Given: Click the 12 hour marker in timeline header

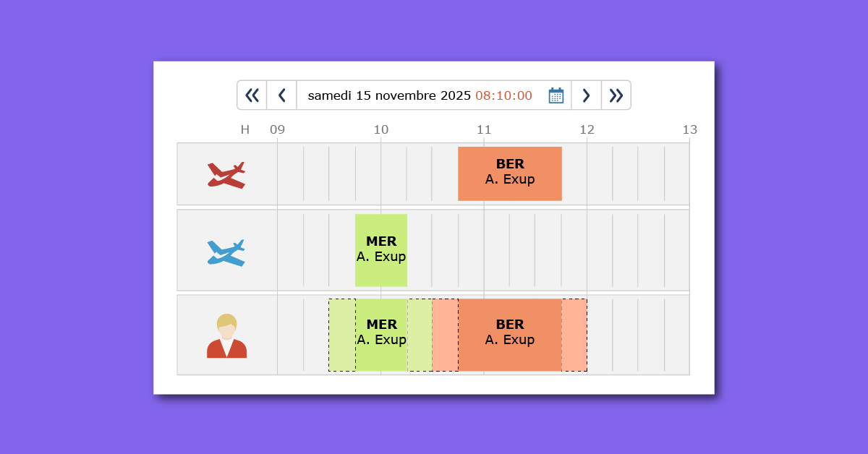Looking at the screenshot, I should coord(587,130).
